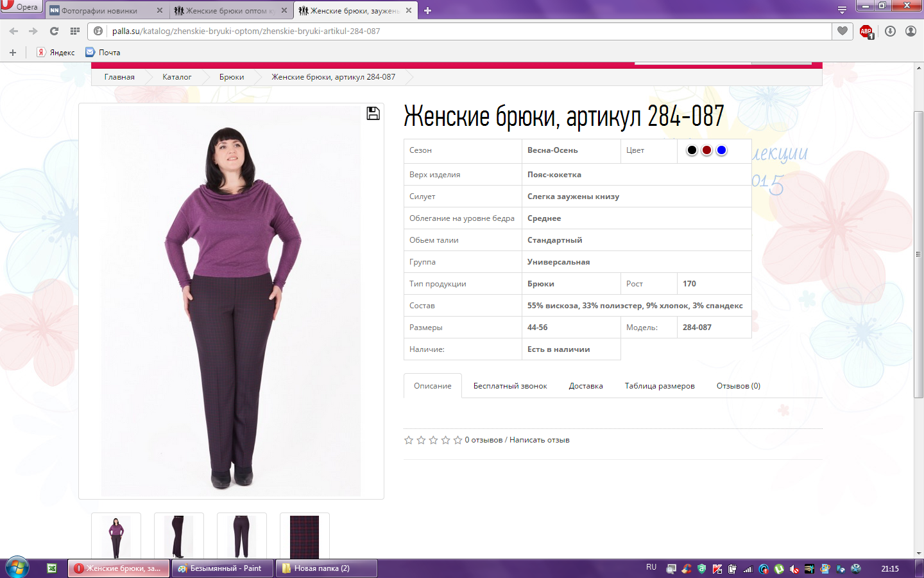This screenshot has width=924, height=578.
Task: Open the main product photo
Action: click(x=231, y=301)
